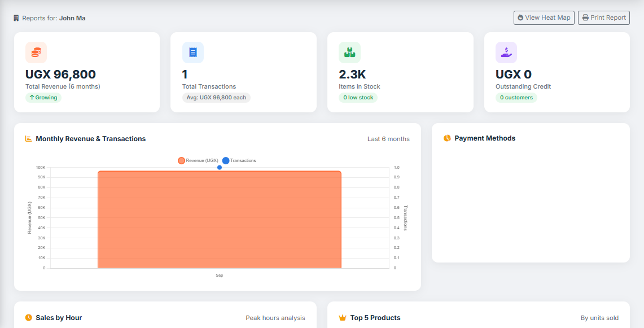Click the 'Sales by Hour' heading
Viewport: 644px width, 328px height.
click(x=59, y=317)
